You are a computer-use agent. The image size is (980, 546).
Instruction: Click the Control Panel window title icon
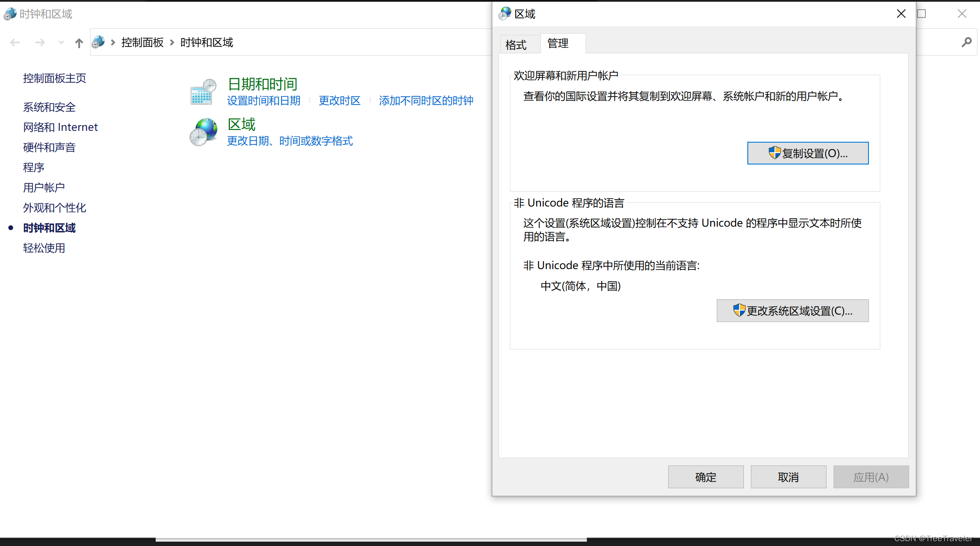10,14
